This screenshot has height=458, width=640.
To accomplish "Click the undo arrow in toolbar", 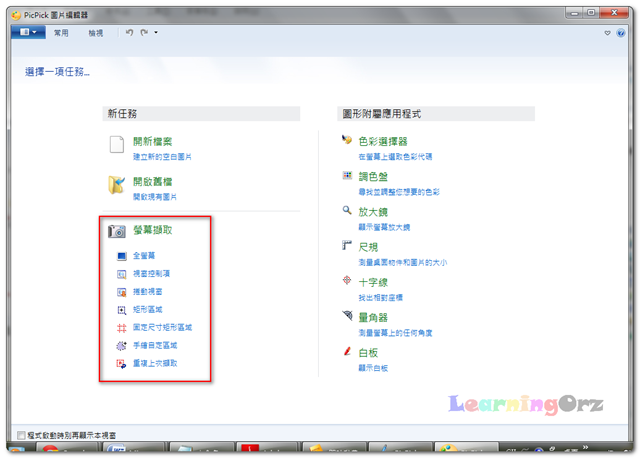I will [x=129, y=32].
